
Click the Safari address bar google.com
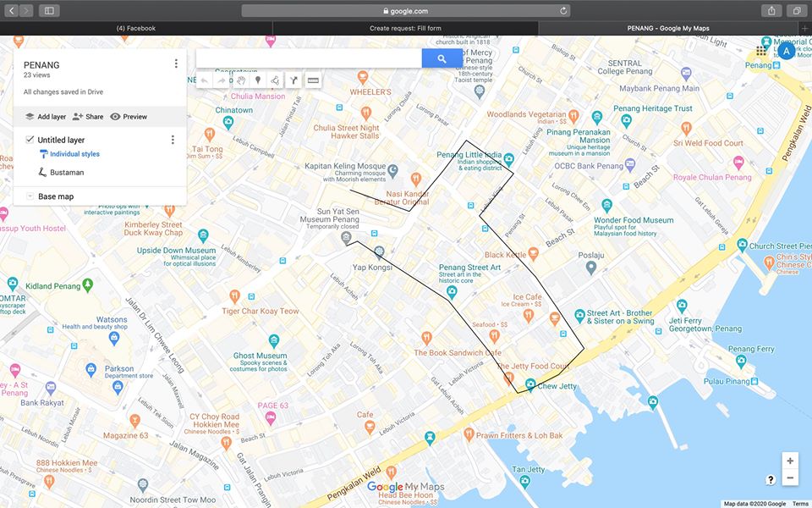[405, 10]
